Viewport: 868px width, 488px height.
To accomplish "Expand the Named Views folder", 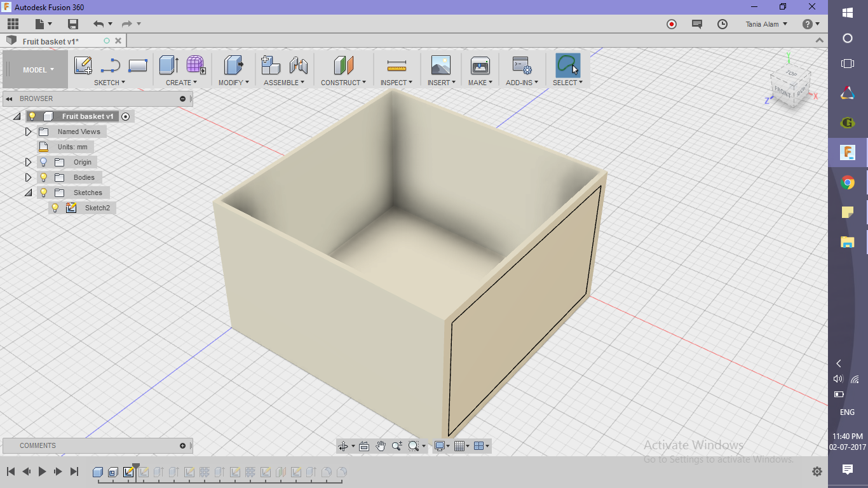I will 28,132.
